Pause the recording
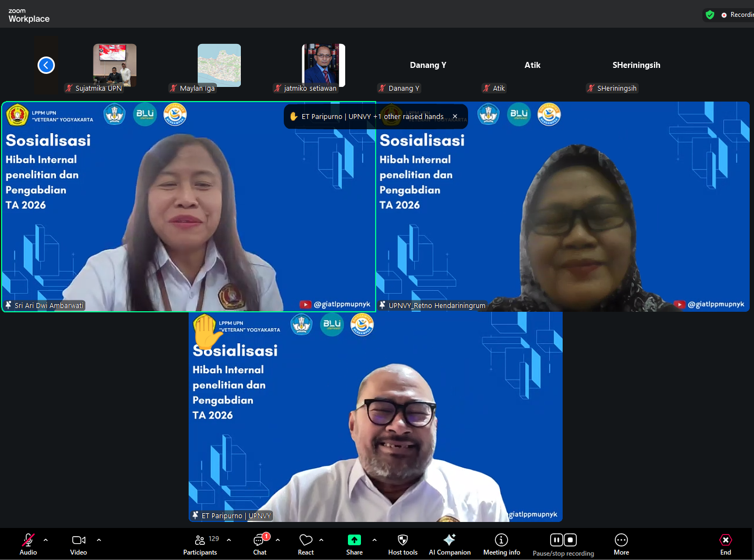This screenshot has height=560, width=754. [556, 540]
